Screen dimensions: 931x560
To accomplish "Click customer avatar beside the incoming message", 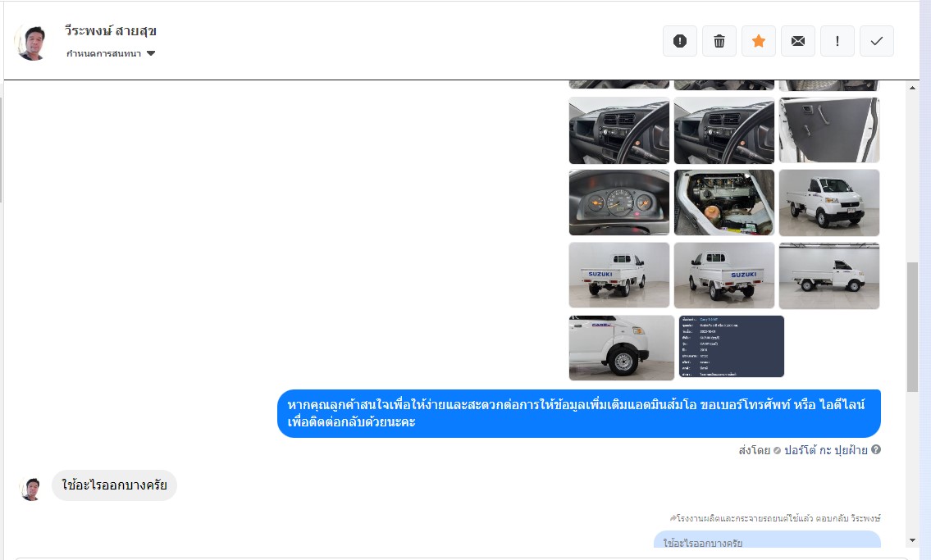I will pyautogui.click(x=31, y=489).
